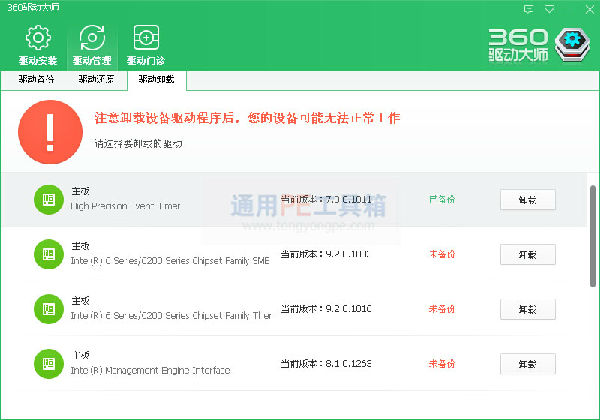Click motherboard icon for Management Engine Interface

(49, 364)
